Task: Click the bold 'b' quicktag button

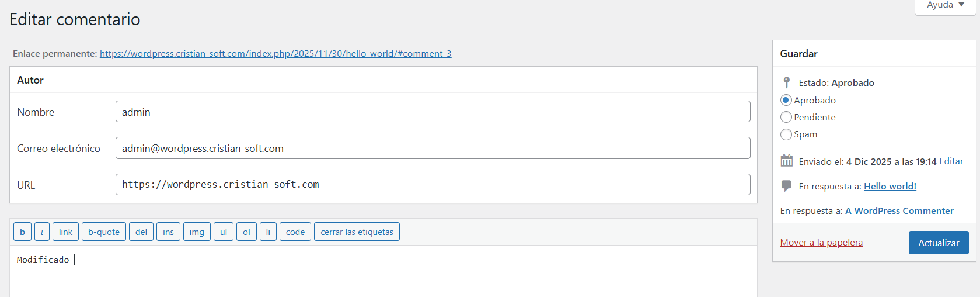Action: (x=22, y=232)
